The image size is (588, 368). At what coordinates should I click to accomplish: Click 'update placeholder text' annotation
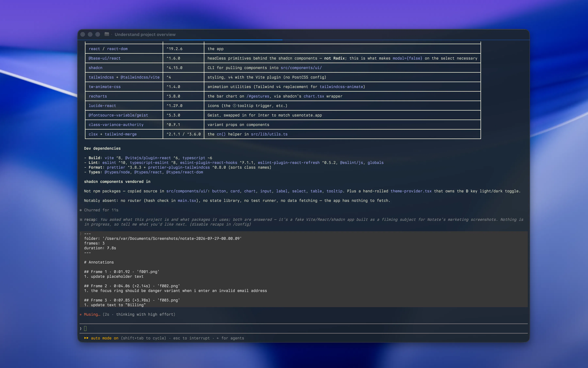click(x=117, y=276)
